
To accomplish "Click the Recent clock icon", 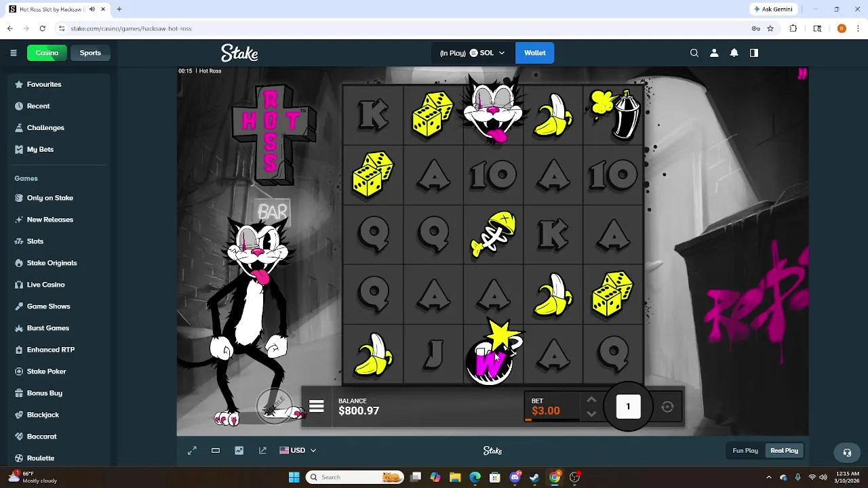I will coord(19,106).
